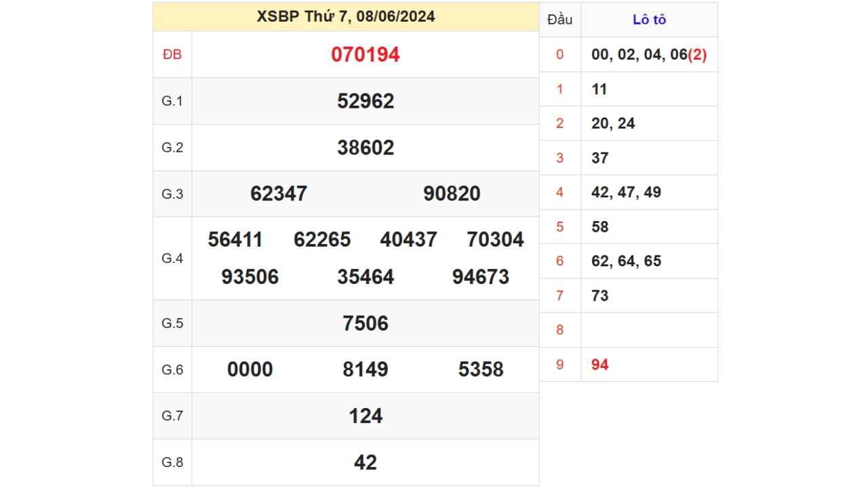The width and height of the screenshot is (868, 488).
Task: Click the lô tô value 58
Action: 600,227
